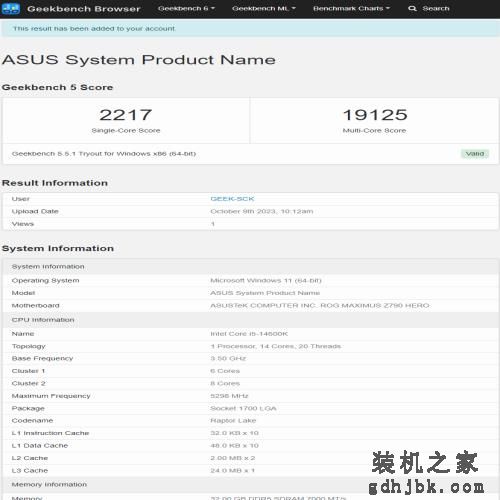500x500 pixels.
Task: Click the Search menu item
Action: click(x=436, y=8)
